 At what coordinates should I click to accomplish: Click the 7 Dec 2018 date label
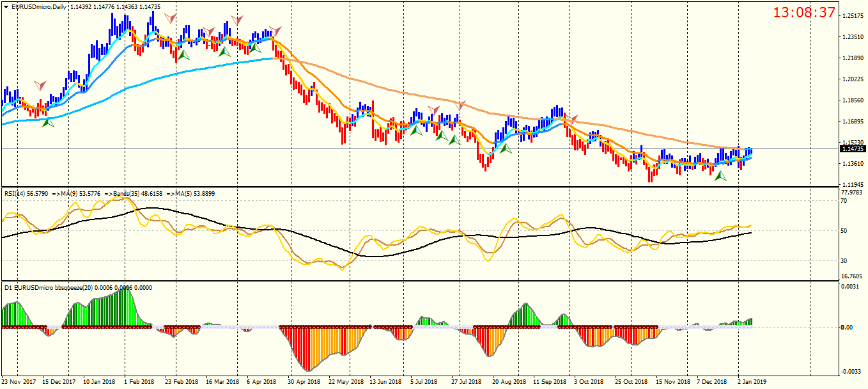712,382
